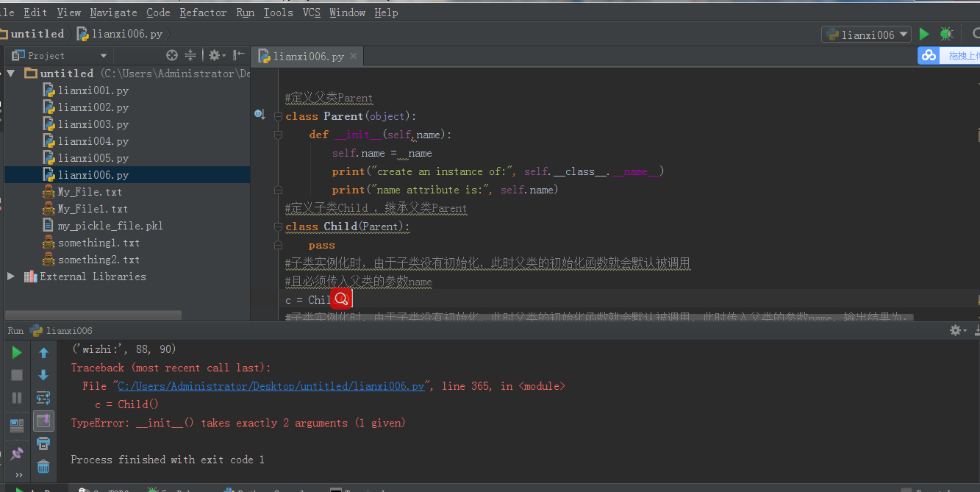Start debugging with the green bug icon
The width and height of the screenshot is (980, 492).
point(946,34)
